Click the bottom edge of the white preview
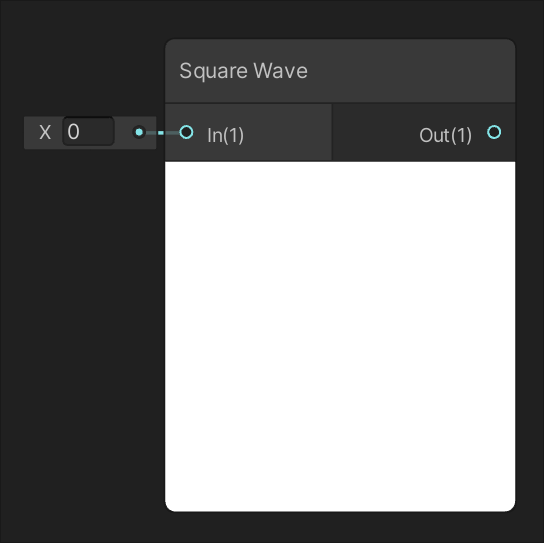Viewport: 544px width, 543px height. click(340, 509)
